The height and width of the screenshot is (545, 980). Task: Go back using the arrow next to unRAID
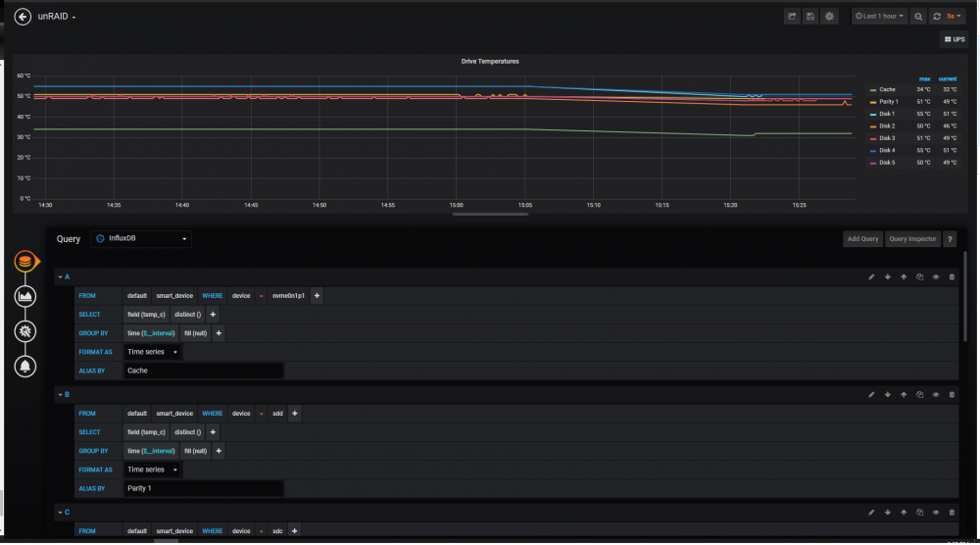[x=23, y=17]
